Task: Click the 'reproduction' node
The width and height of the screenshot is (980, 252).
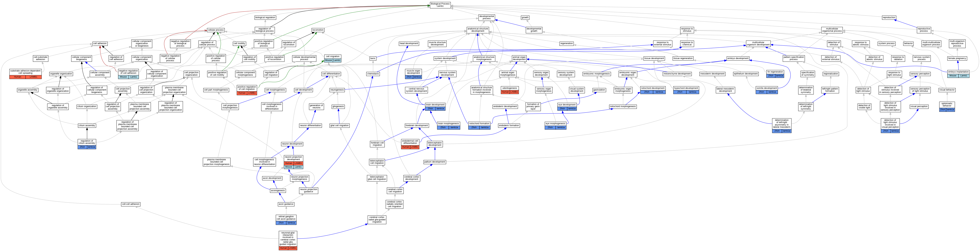Action: tap(889, 17)
